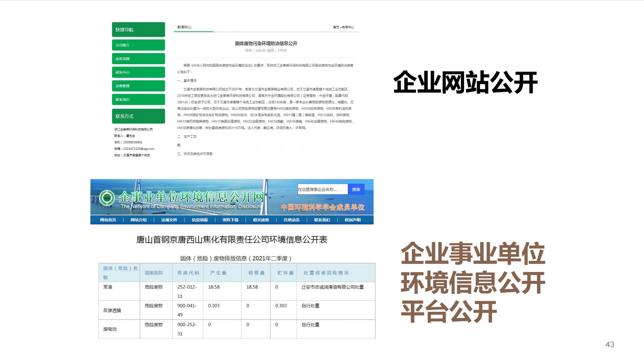Click the 企业网站公开 slide title text
The height and width of the screenshot is (362, 644).
point(465,83)
